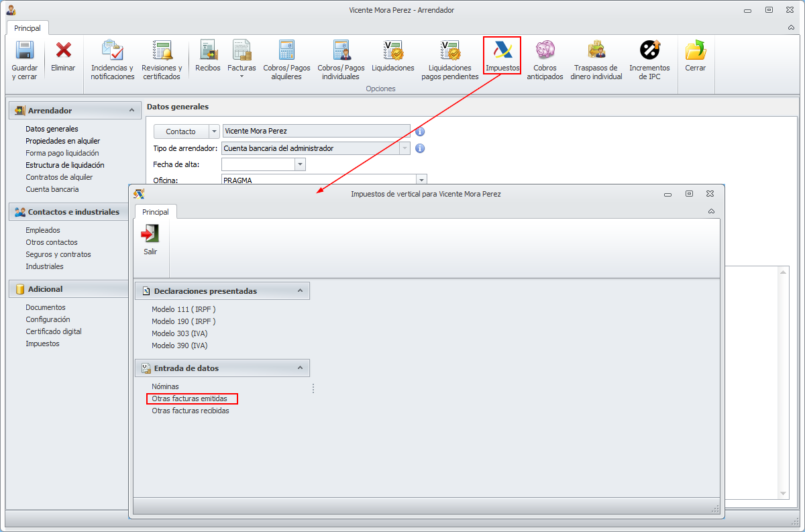Open Configuración under Adicional
The image size is (805, 532).
(48, 319)
